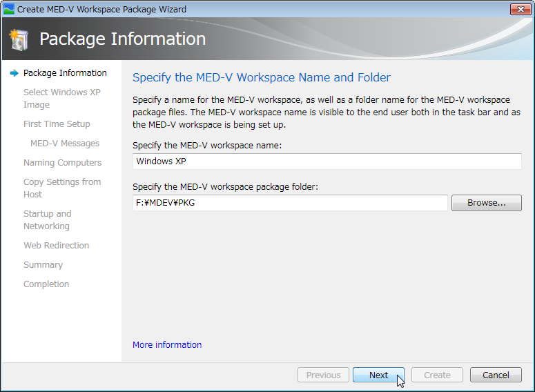Select the Completion step
Image resolution: width=535 pixels, height=392 pixels.
pyautogui.click(x=46, y=284)
